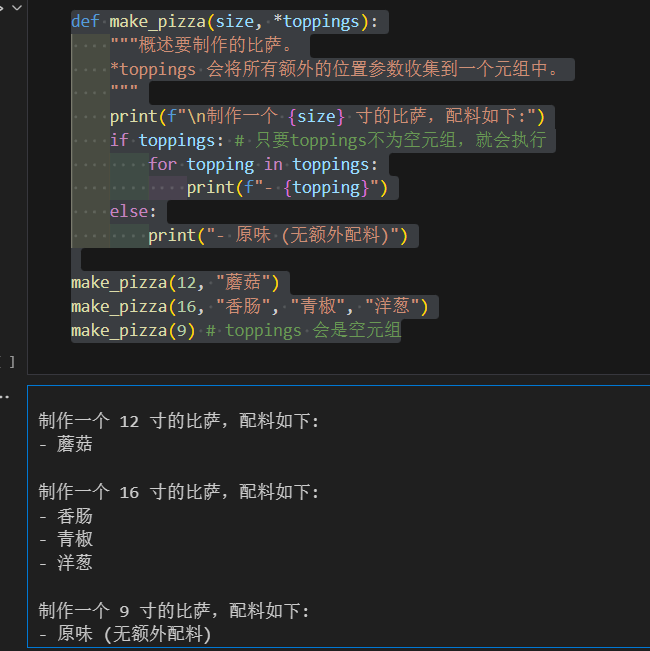Open the output ellipsis more actions menu
Viewport: 650px width, 651px height.
click(x=4, y=397)
